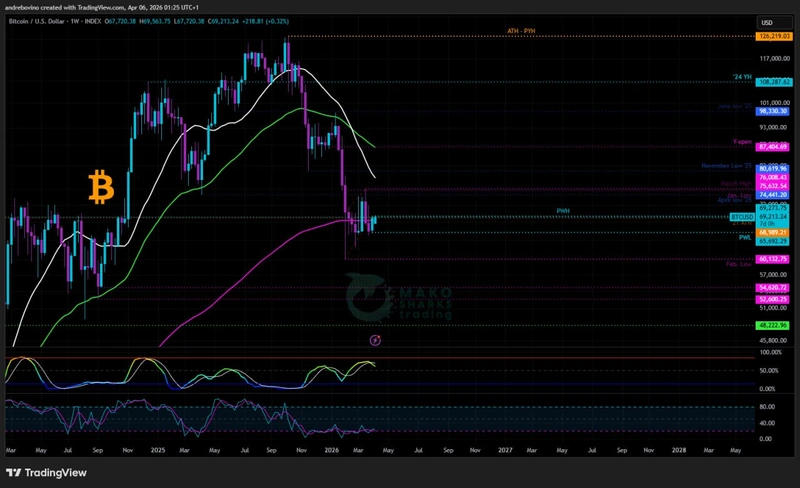Click the PWH level text on chart
The image size is (800, 488).
(563, 211)
